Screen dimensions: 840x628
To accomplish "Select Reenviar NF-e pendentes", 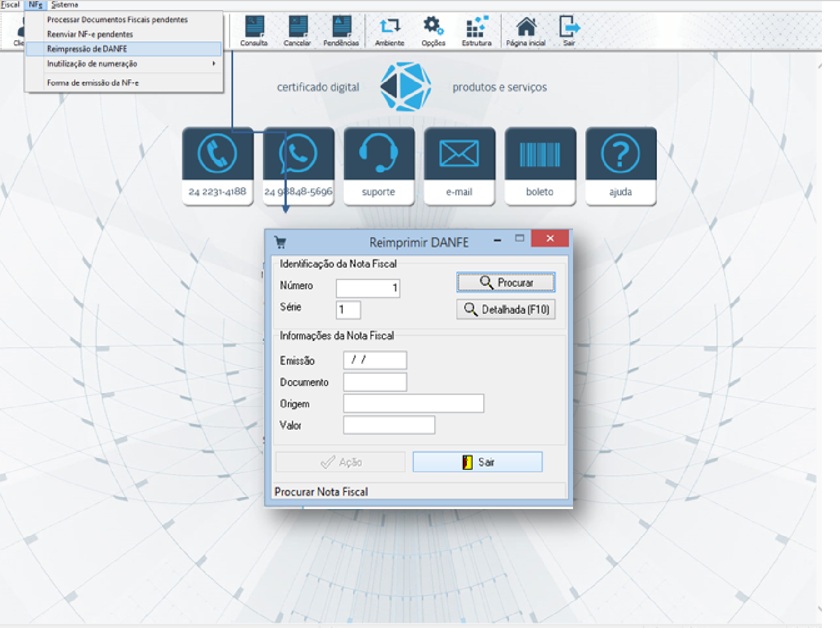I will coord(124,34).
